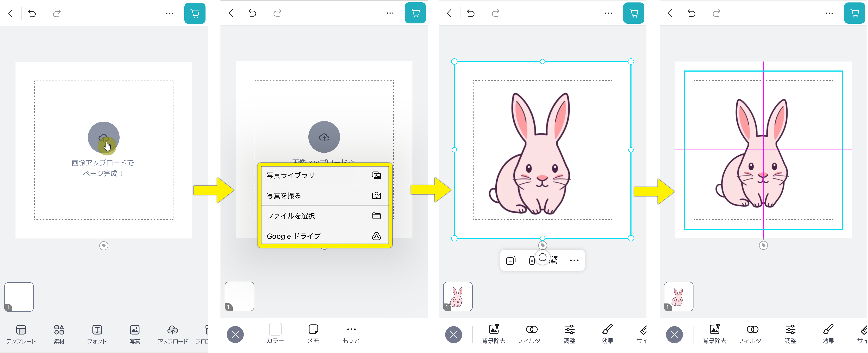
Task: Tap the back arrow in the third screen
Action: [x=449, y=13]
